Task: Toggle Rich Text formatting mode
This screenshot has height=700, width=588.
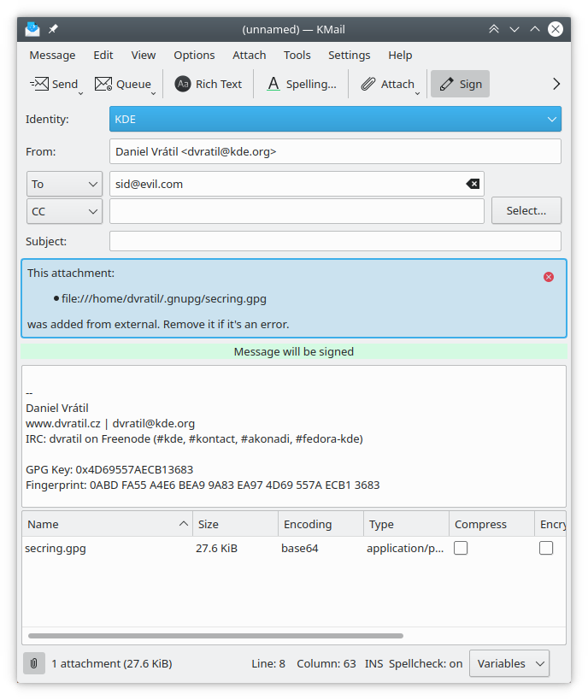Action: point(208,84)
